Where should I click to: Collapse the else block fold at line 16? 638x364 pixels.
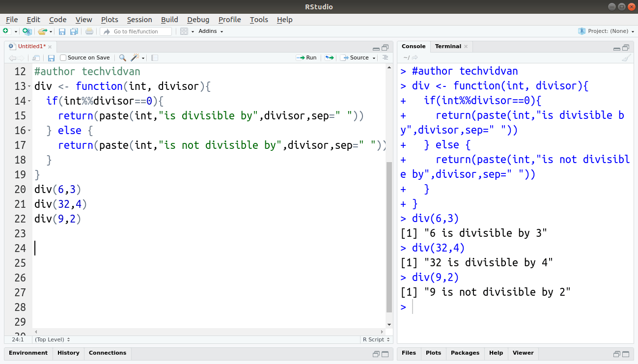29,131
